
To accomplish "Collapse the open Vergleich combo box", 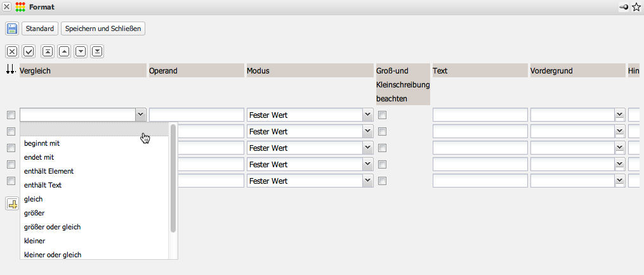I will pos(140,115).
